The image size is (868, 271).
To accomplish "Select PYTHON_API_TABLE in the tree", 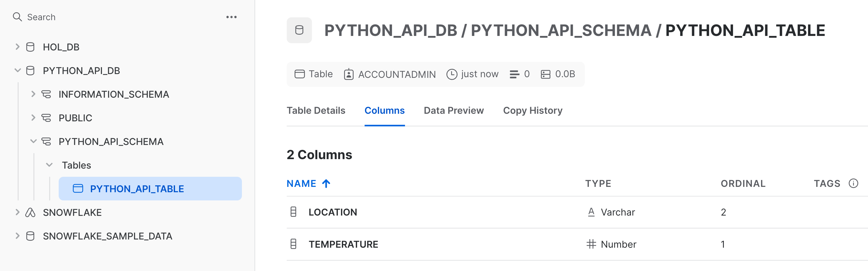I will tap(137, 189).
